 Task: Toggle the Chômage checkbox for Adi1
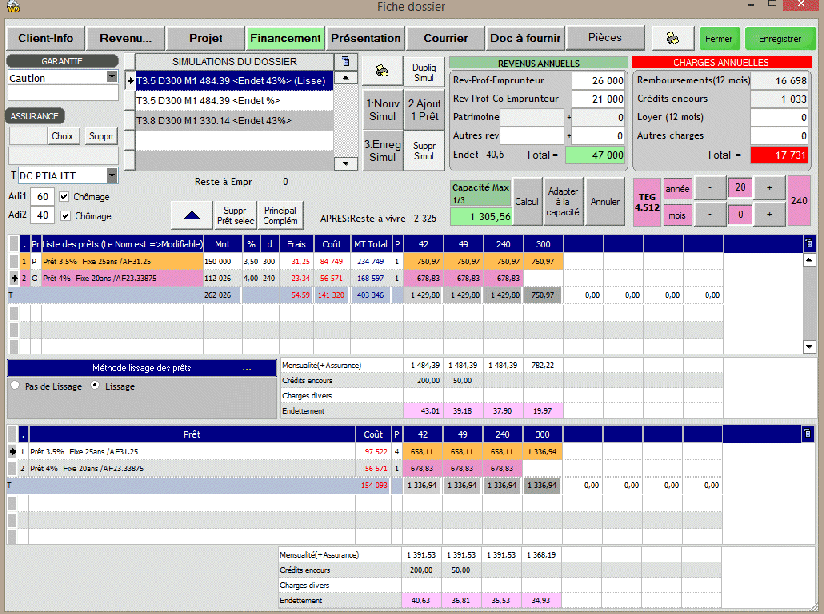pos(65,196)
